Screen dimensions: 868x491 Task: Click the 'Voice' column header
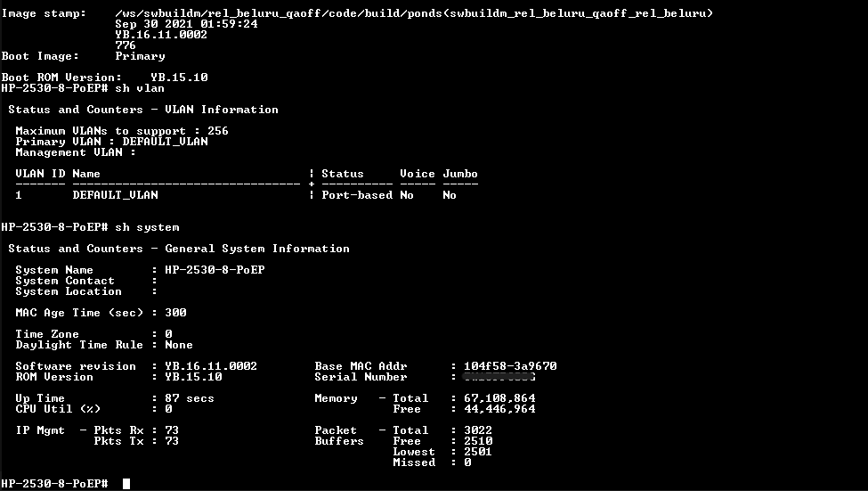click(417, 174)
